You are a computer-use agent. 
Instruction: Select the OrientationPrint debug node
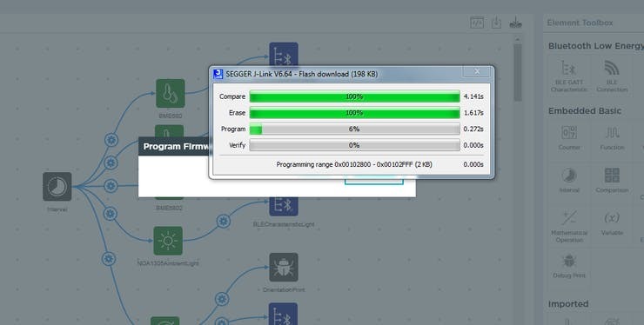(284, 267)
